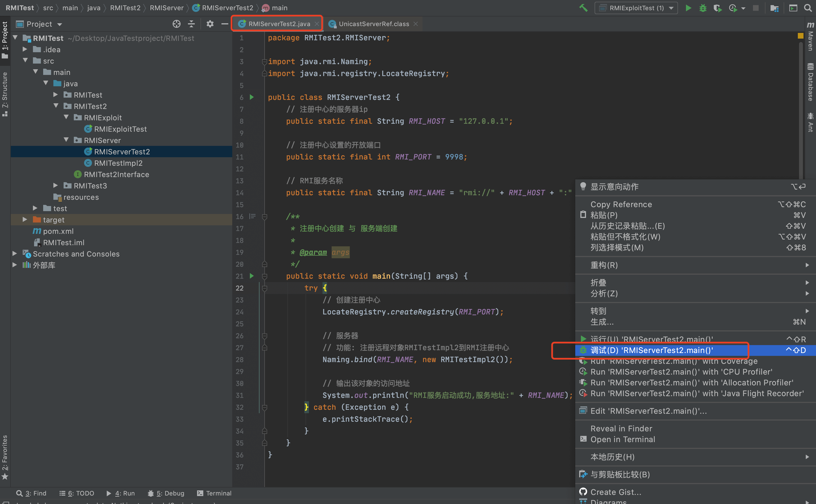Open the Run tool window
Image resolution: width=816 pixels, height=504 pixels.
pos(120,493)
